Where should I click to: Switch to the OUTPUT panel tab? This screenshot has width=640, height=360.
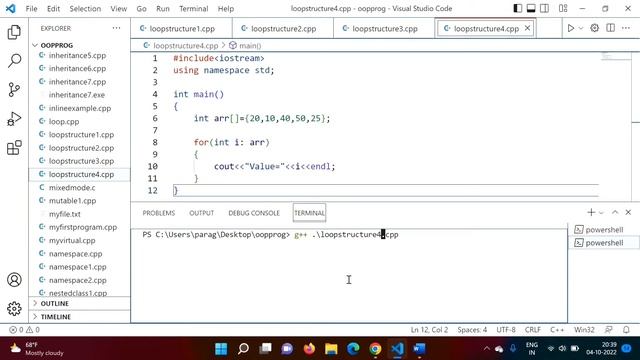pos(202,213)
